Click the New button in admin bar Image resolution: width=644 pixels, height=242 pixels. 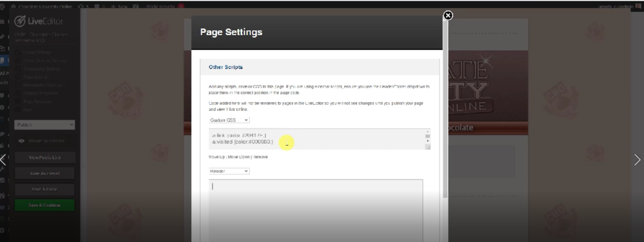pyautogui.click(x=119, y=6)
